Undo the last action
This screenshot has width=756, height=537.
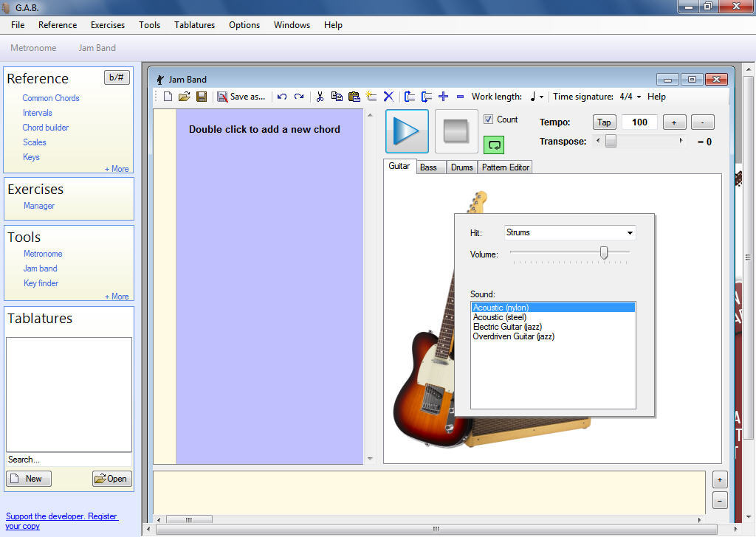[x=281, y=97]
